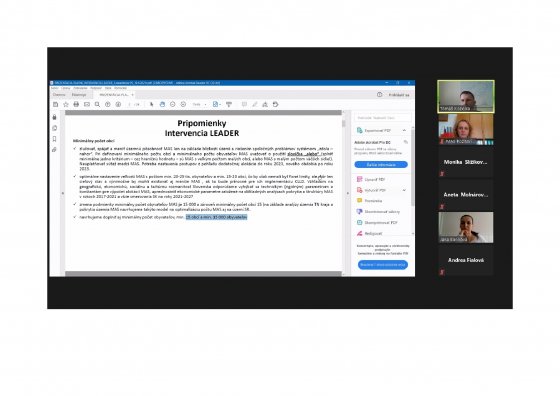560x396 pixels.
Task: Click the Save file icon in Acrobat toolbar
Action: click(55, 104)
